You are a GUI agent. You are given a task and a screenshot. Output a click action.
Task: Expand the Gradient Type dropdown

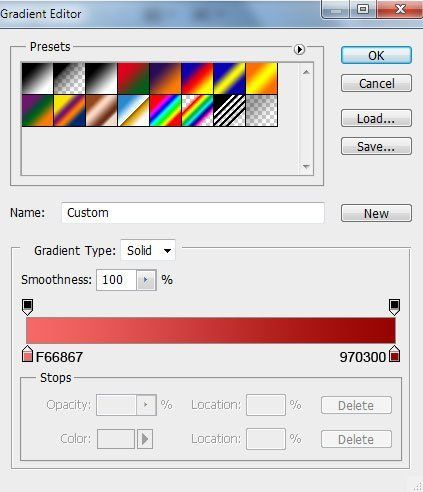tap(148, 250)
